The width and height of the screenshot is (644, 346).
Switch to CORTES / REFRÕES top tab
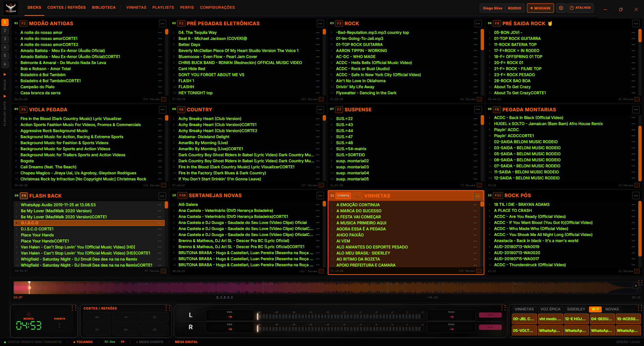[x=66, y=7]
